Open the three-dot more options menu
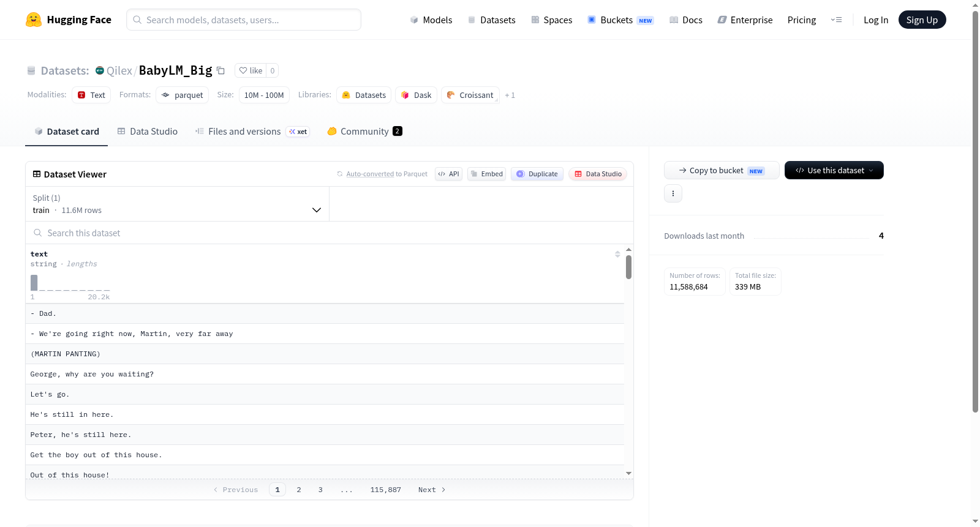This screenshot has width=980, height=527. 673,193
